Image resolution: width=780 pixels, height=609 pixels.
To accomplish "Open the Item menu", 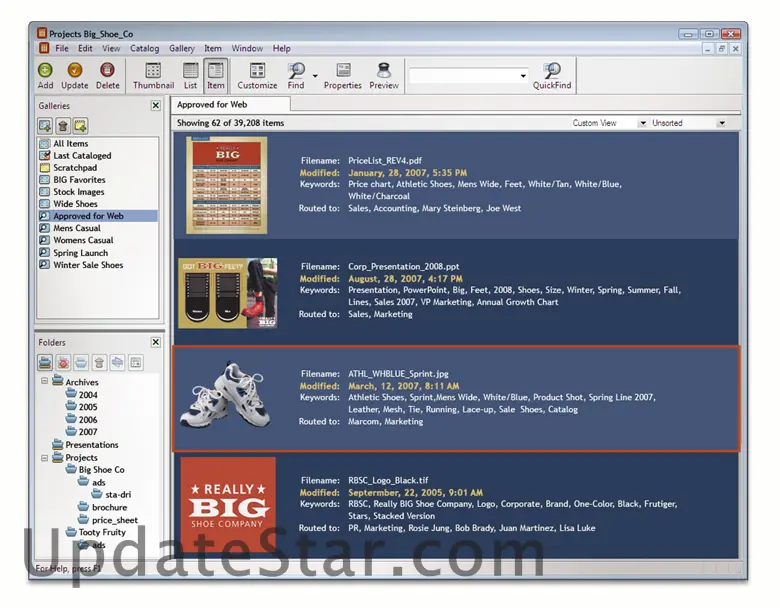I will coord(213,48).
